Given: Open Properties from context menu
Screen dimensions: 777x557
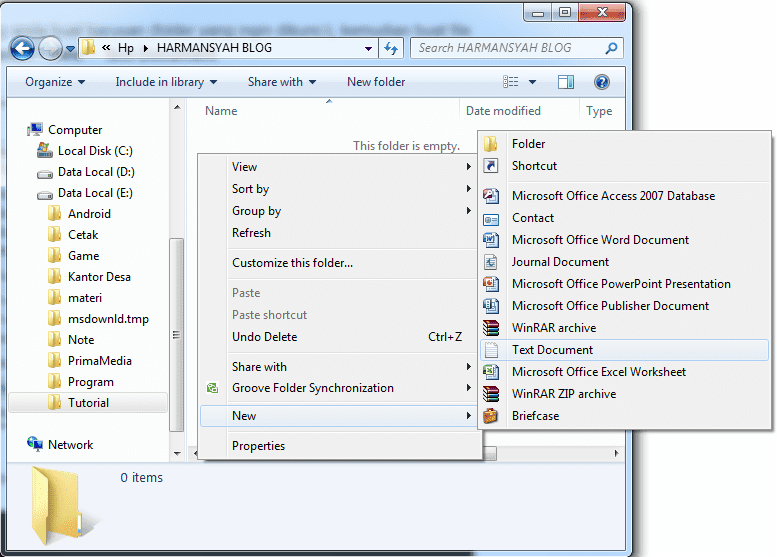Looking at the screenshot, I should coord(340,446).
